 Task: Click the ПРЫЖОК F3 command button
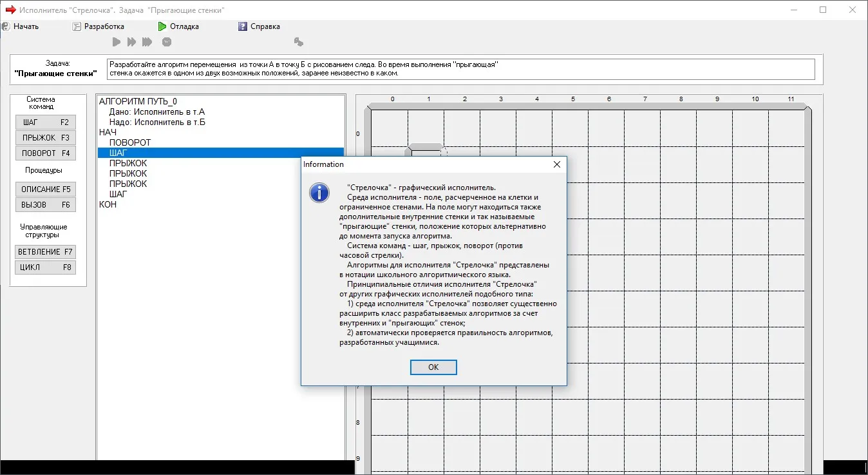pos(45,138)
